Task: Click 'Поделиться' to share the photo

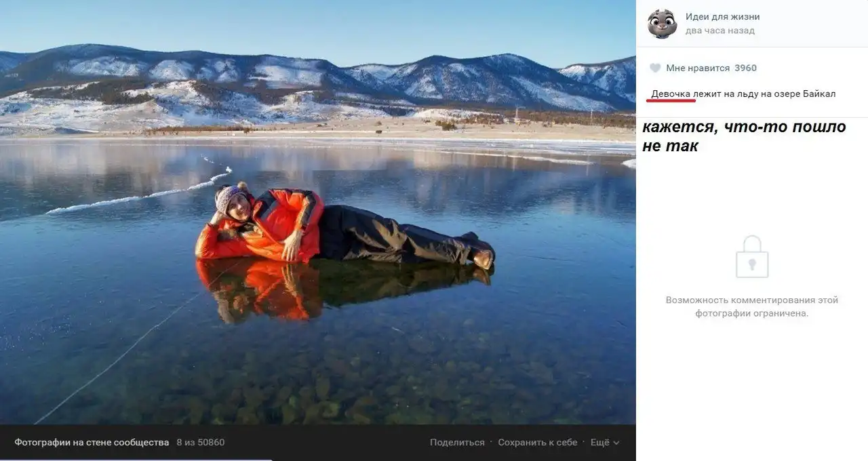Action: pyautogui.click(x=457, y=442)
